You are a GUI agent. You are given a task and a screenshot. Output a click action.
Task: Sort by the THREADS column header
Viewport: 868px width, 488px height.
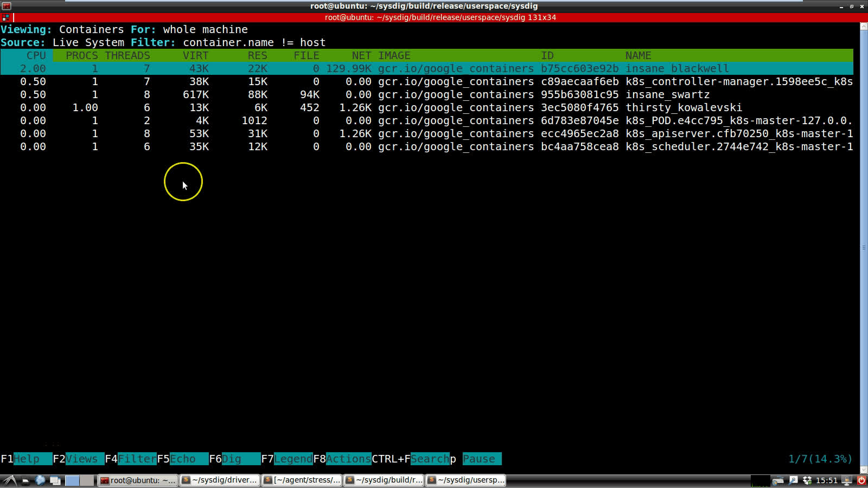click(x=127, y=55)
